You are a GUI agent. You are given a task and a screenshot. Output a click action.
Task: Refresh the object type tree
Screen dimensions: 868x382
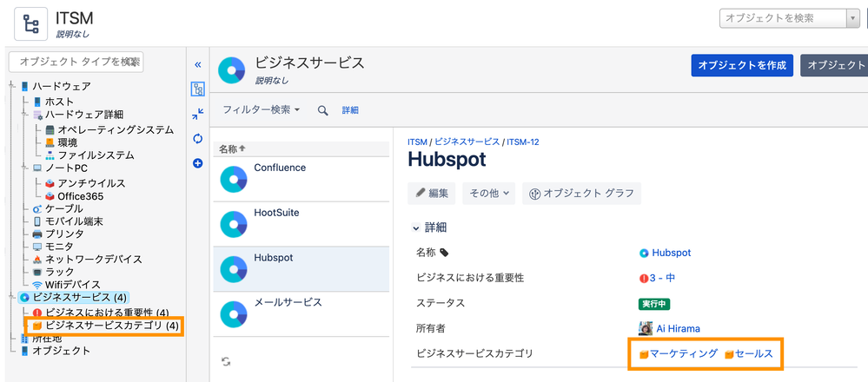[x=197, y=138]
